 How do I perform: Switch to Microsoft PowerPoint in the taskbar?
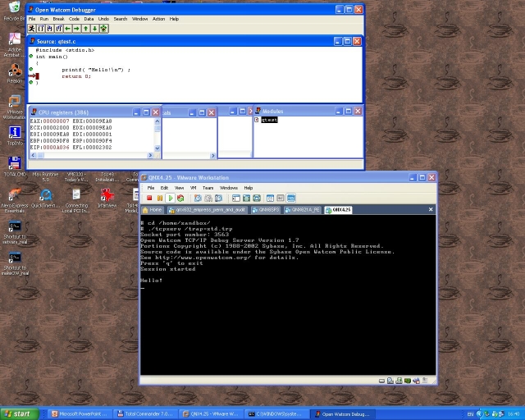[80, 414]
